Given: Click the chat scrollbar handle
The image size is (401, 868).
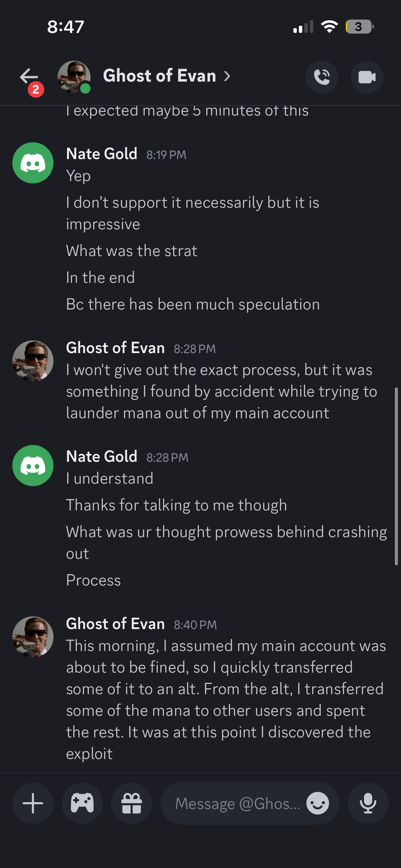Looking at the screenshot, I should coord(396,477).
